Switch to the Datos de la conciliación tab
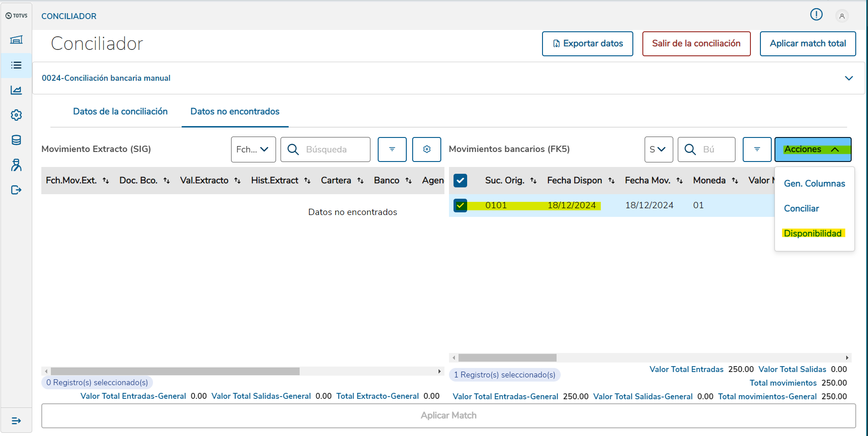 pyautogui.click(x=120, y=111)
